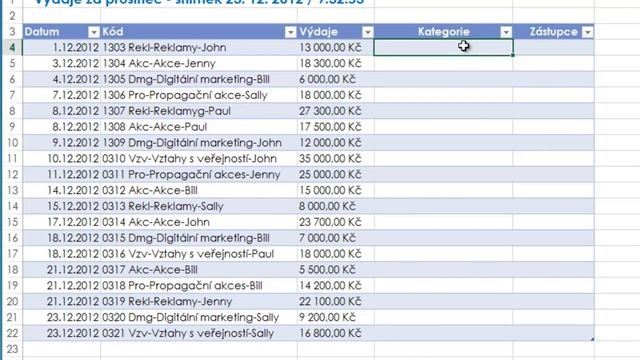The height and width of the screenshot is (360, 640).
Task: Select expense cell 9 200,00 Kč
Action: coord(336,317)
